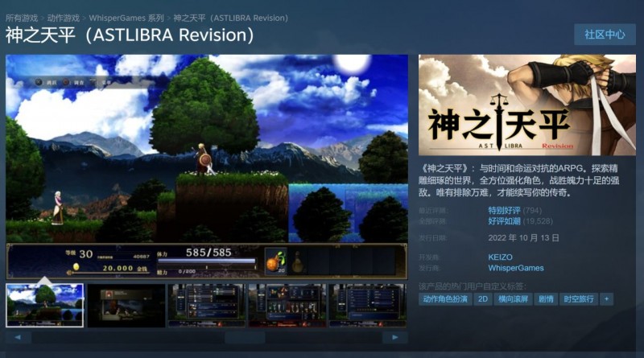Click the plus button to add tags
Viewport: 644px width, 358px height.
(x=607, y=299)
